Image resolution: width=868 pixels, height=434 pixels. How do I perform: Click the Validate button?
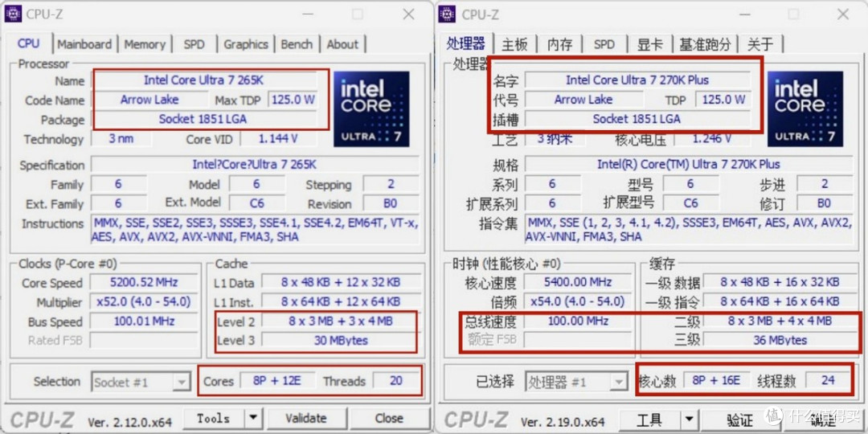click(x=306, y=419)
